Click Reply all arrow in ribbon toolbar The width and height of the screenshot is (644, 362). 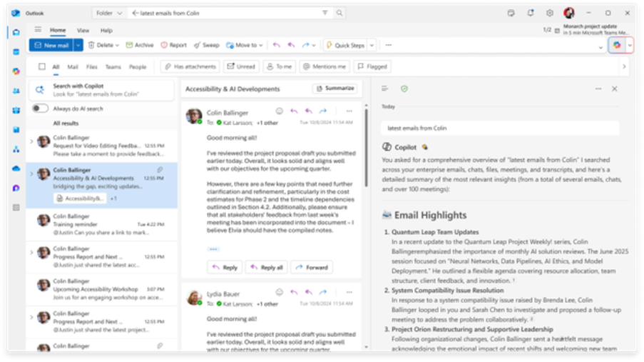click(291, 45)
